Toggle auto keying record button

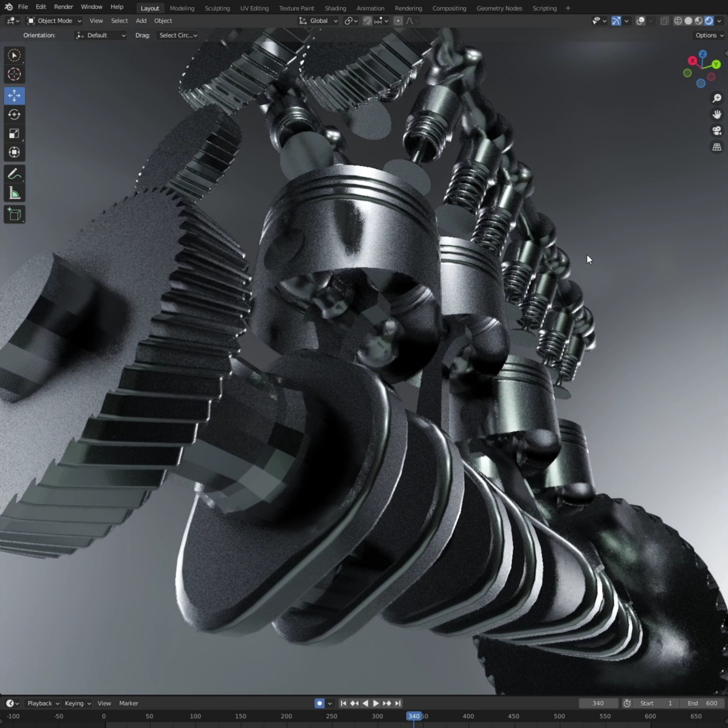(319, 703)
